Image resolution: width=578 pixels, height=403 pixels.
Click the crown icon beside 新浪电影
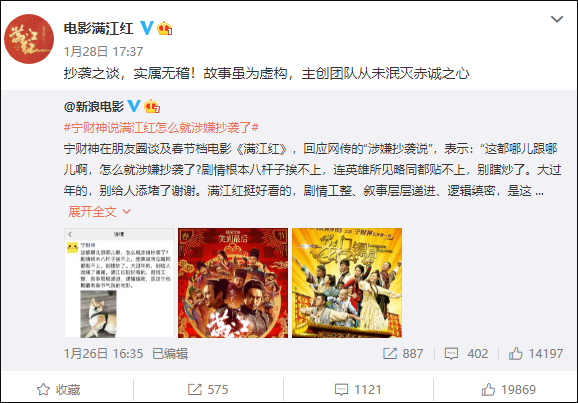point(152,106)
